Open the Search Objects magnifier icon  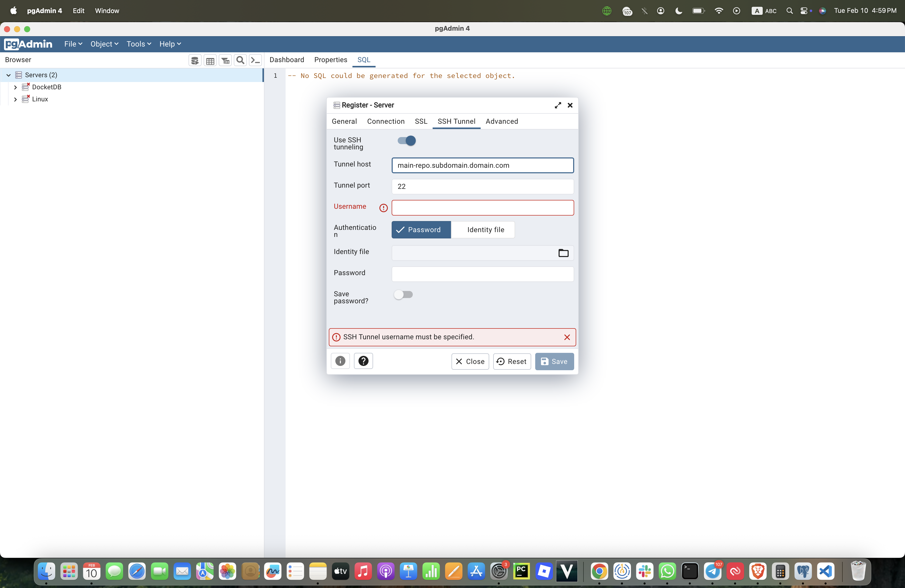(240, 60)
